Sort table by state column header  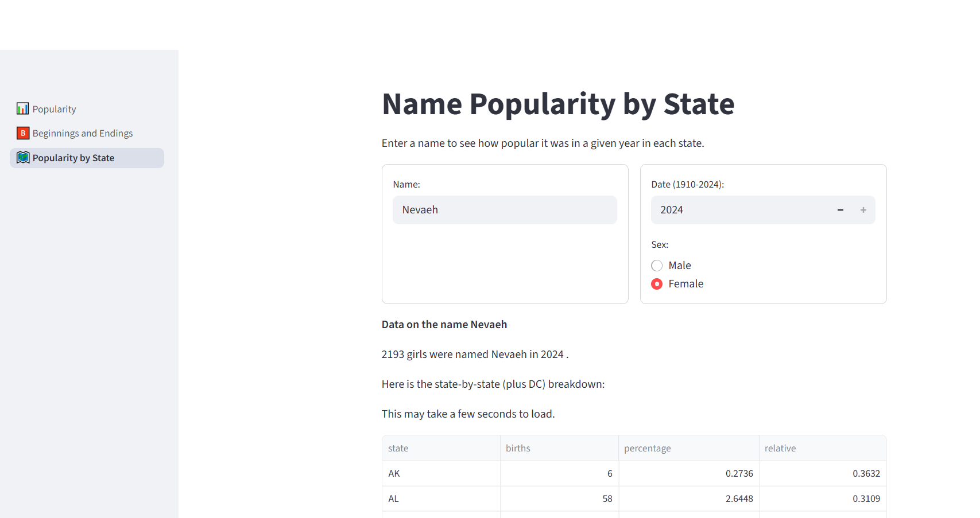[398, 448]
